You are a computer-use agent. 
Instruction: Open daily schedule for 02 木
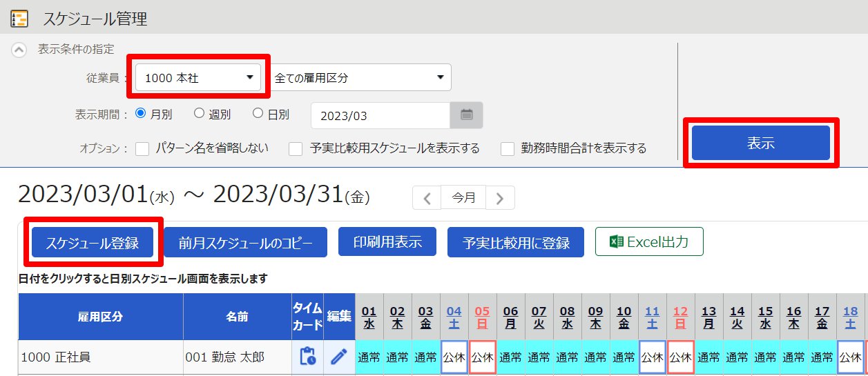tap(398, 317)
